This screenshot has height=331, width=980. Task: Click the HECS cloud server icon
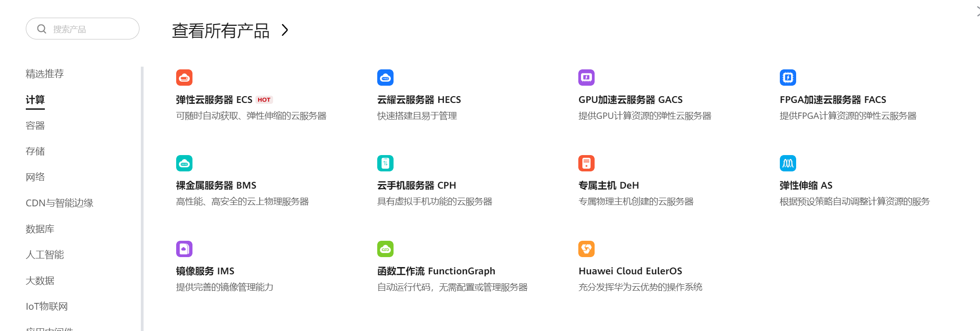(385, 78)
